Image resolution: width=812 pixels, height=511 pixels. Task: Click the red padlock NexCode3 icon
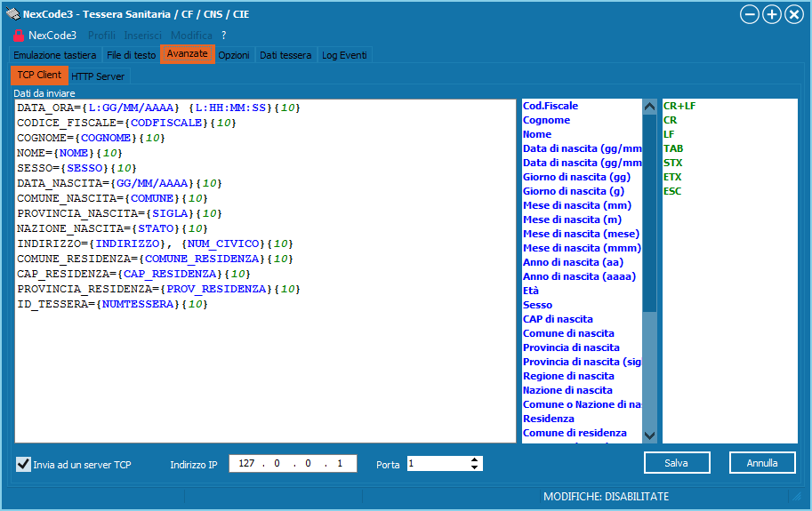tap(18, 36)
